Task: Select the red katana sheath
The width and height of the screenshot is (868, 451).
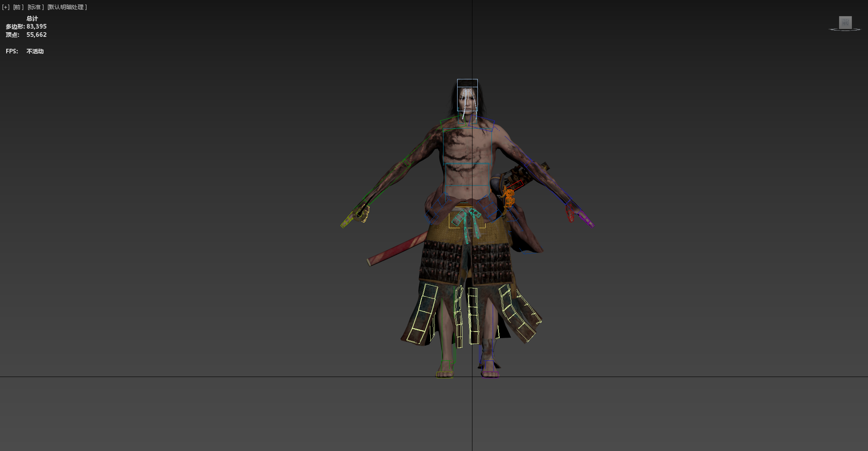Action: point(397,249)
